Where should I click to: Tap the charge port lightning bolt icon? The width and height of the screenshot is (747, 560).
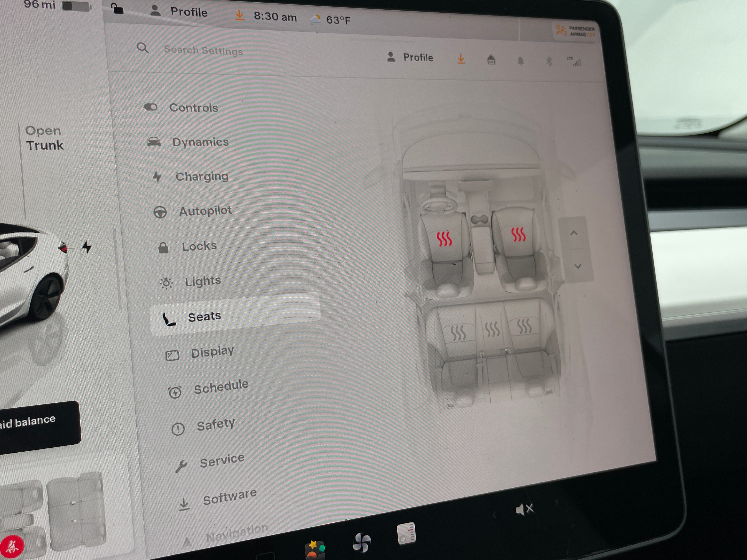click(87, 247)
